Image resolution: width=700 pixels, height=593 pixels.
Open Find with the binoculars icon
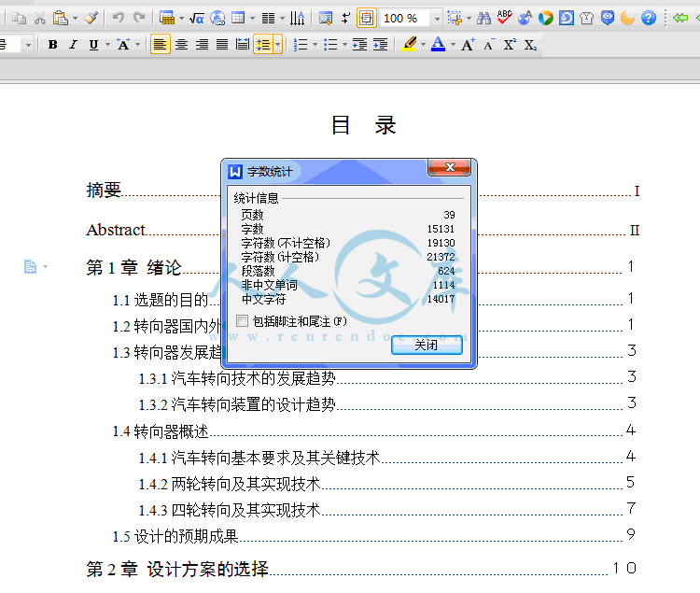483,19
